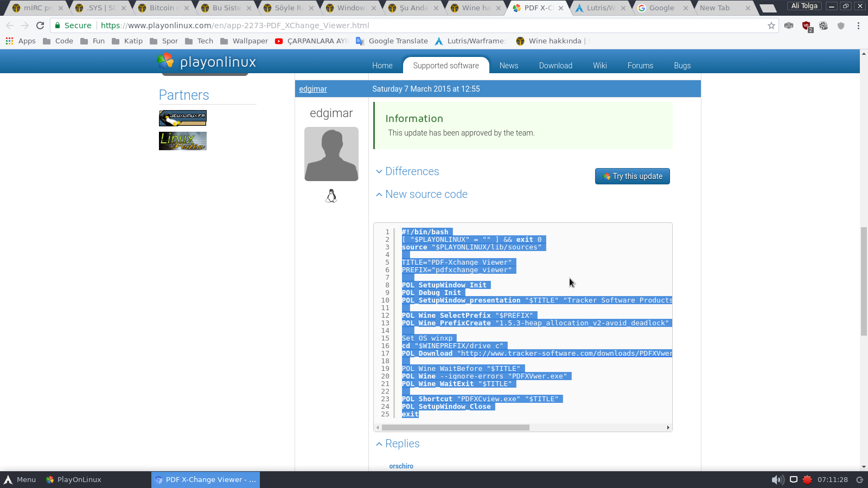Go to the Home menu item
868x488 pixels.
[382, 66]
